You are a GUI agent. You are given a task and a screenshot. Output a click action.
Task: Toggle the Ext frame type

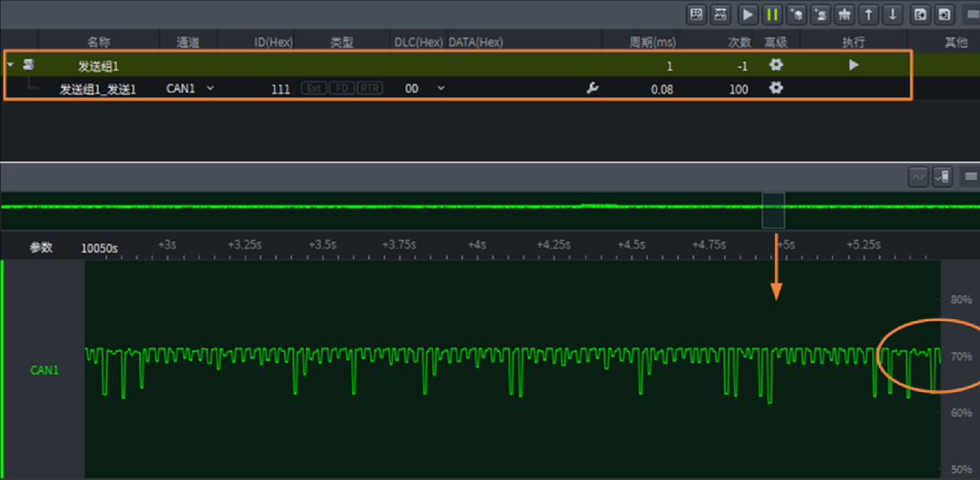tap(314, 89)
